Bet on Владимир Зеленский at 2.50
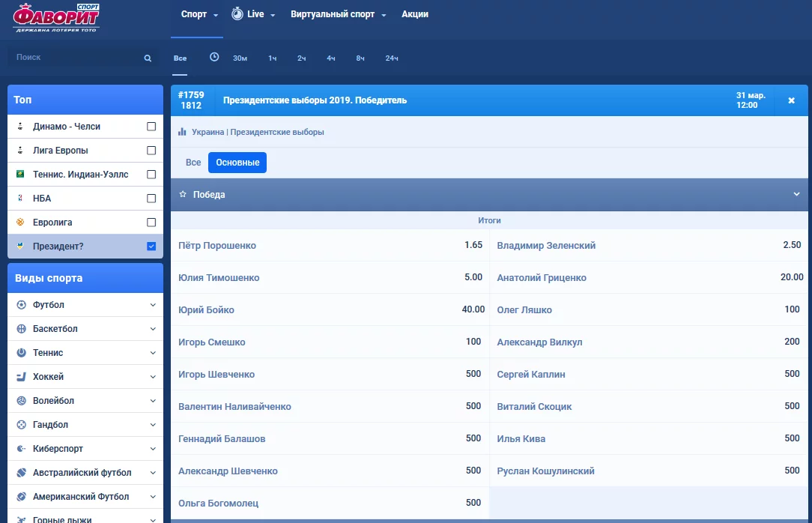812x523 pixels. (x=791, y=245)
